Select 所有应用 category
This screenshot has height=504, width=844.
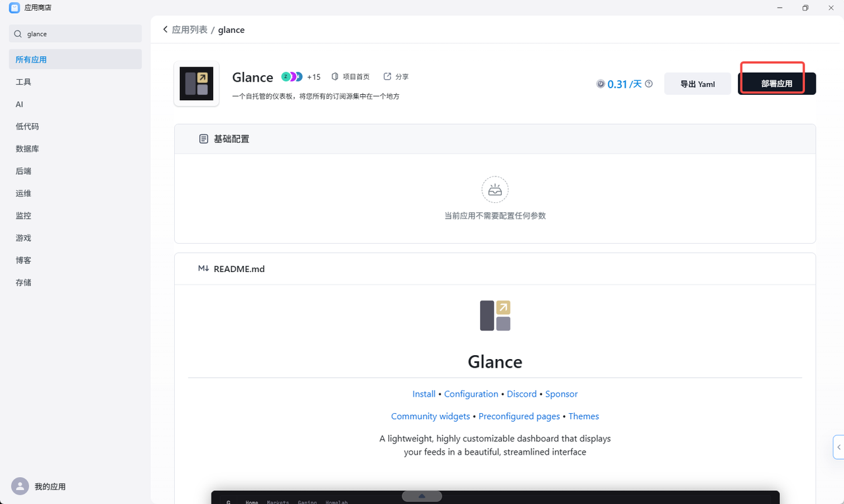pos(75,59)
